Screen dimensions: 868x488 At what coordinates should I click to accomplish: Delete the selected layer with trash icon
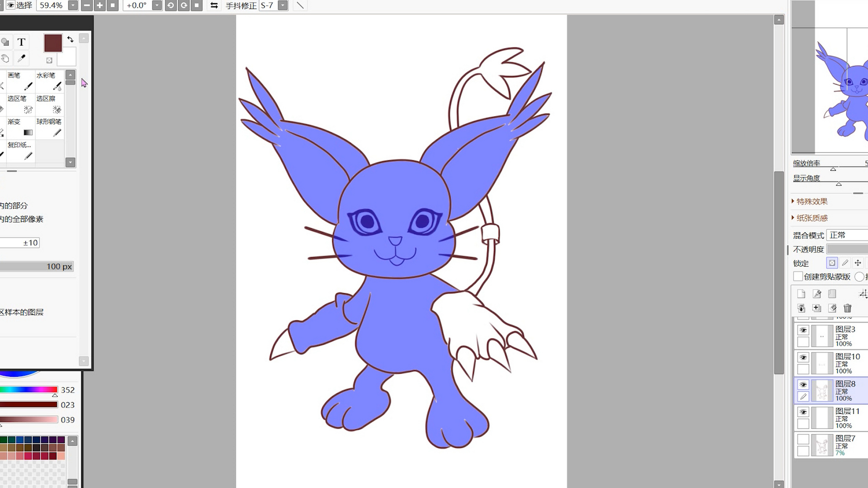tap(847, 308)
